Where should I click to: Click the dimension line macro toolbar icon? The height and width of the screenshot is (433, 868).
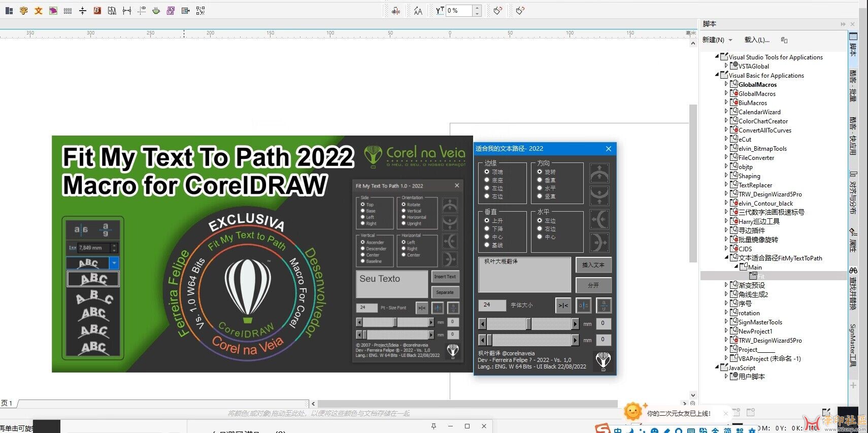coord(127,11)
